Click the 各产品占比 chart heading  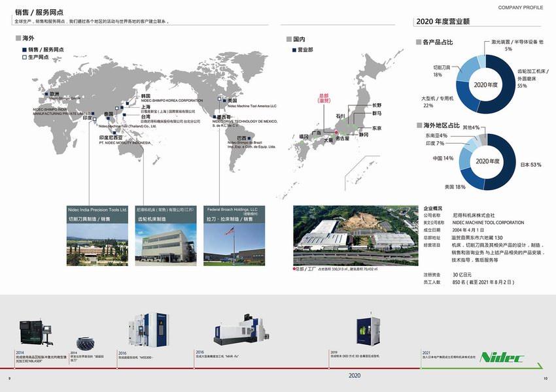(434, 42)
